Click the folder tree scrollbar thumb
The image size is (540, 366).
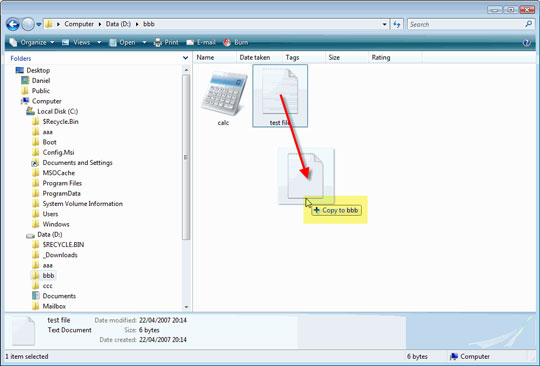(186, 157)
